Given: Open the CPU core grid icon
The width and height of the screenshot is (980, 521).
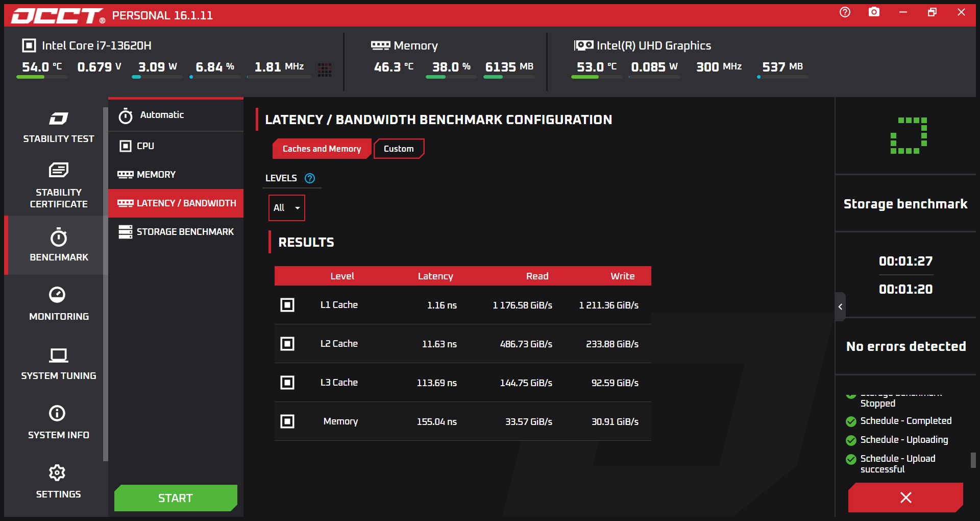Looking at the screenshot, I should click(325, 70).
